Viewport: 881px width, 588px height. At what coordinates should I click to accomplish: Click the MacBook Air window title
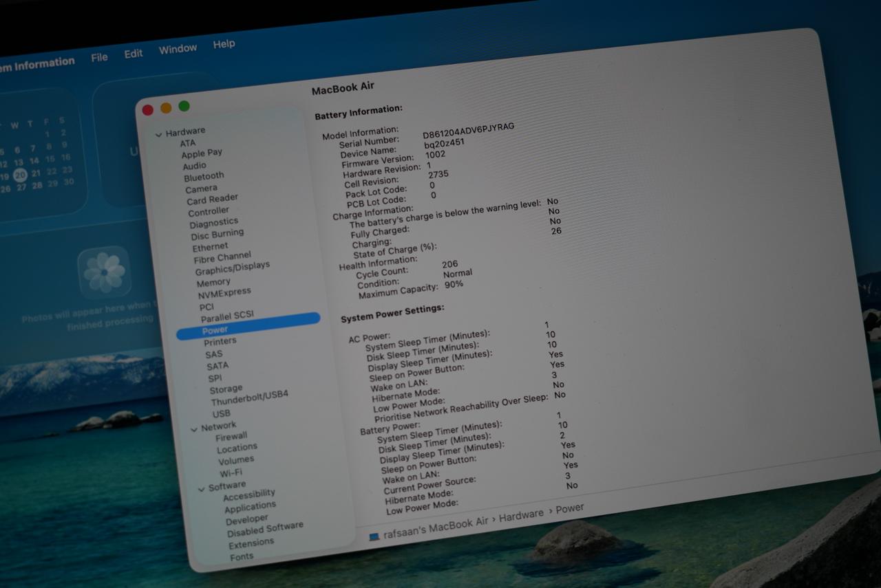[x=343, y=88]
